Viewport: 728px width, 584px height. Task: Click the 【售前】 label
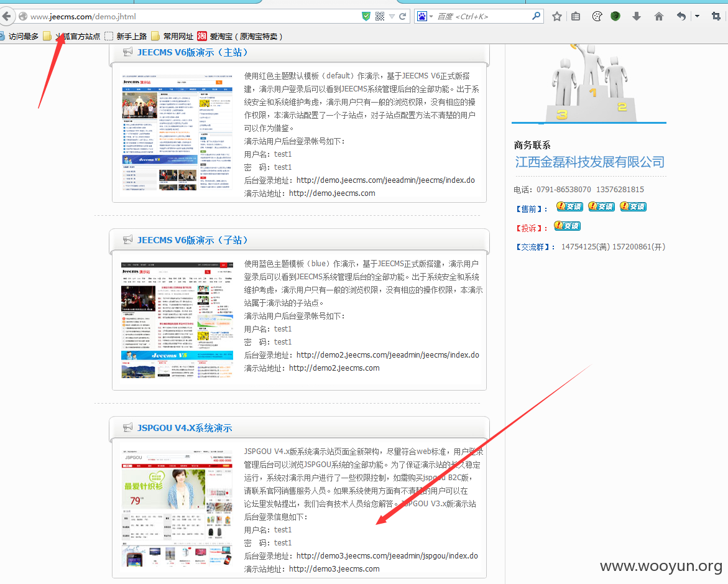(x=531, y=209)
